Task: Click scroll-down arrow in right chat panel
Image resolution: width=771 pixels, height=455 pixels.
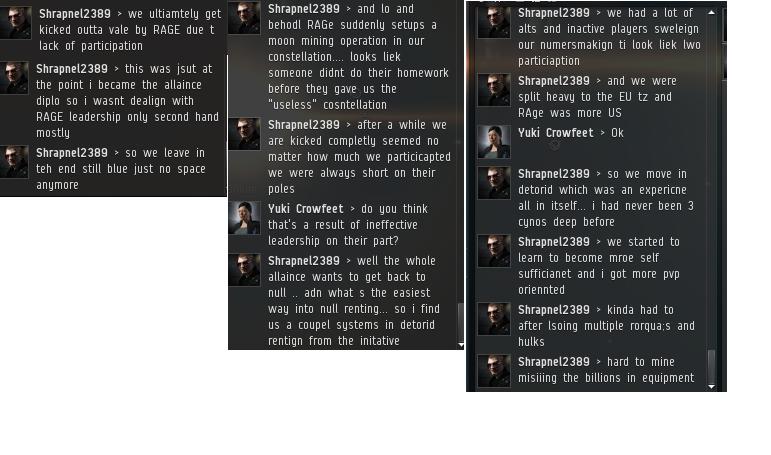Action: click(712, 387)
